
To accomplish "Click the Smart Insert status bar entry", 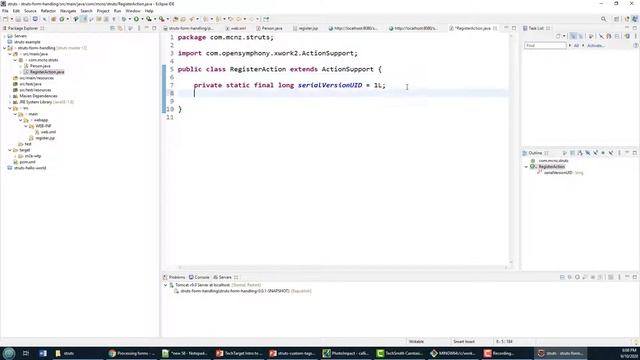I will [x=464, y=342].
